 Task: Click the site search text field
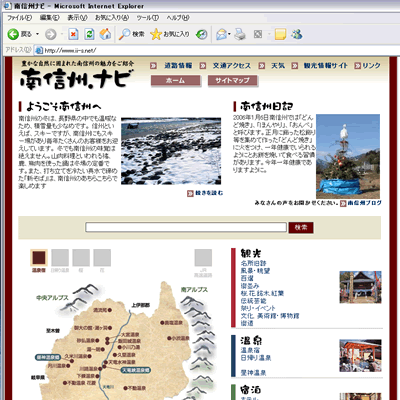[186, 227]
